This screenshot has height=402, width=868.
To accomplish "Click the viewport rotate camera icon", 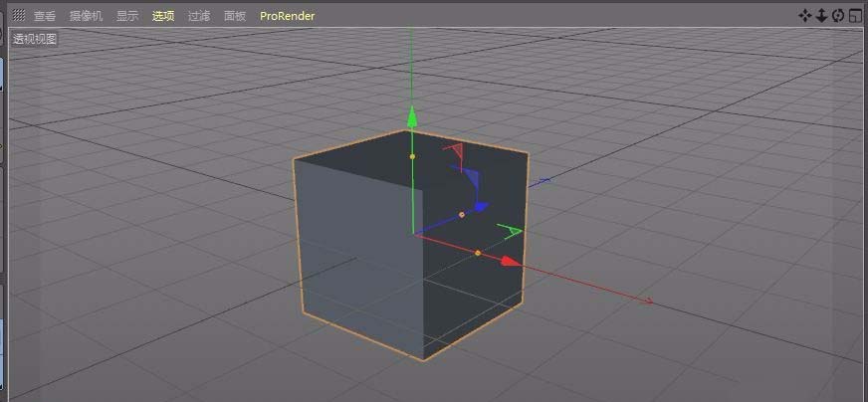I will 838,15.
